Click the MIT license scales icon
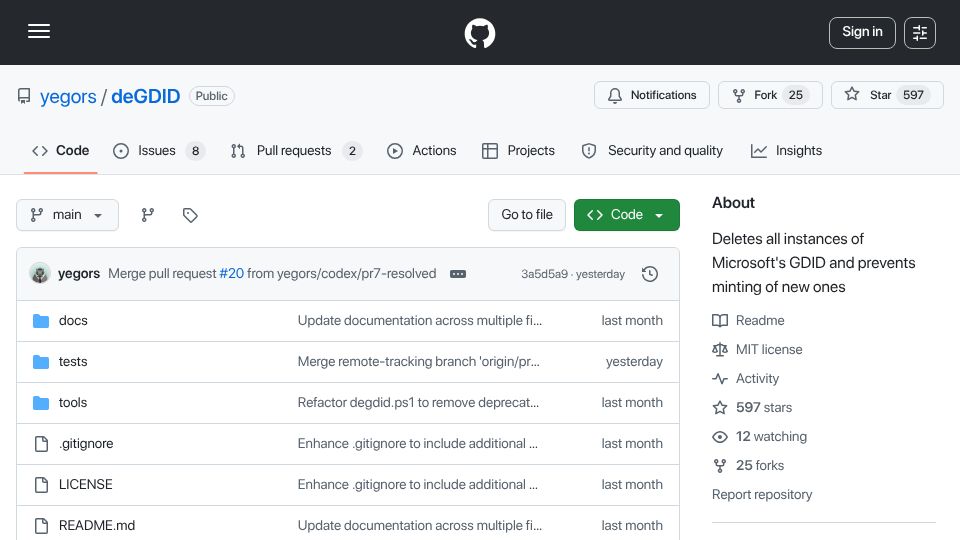Viewport: 960px width, 540px height. pyautogui.click(x=720, y=350)
